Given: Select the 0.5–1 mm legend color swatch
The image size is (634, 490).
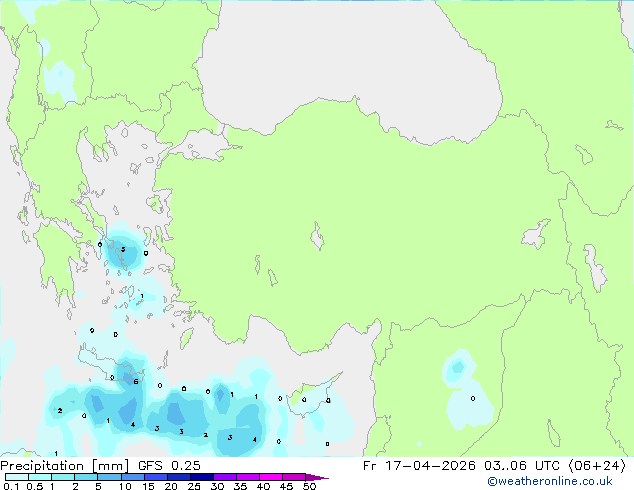Looking at the screenshot, I should pos(40,477).
